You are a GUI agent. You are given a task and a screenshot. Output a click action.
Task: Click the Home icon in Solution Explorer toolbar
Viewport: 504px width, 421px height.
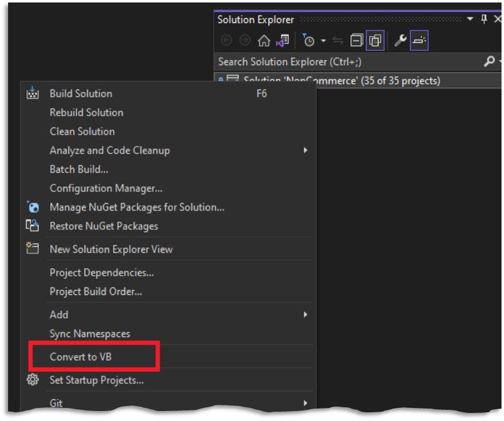tap(265, 40)
